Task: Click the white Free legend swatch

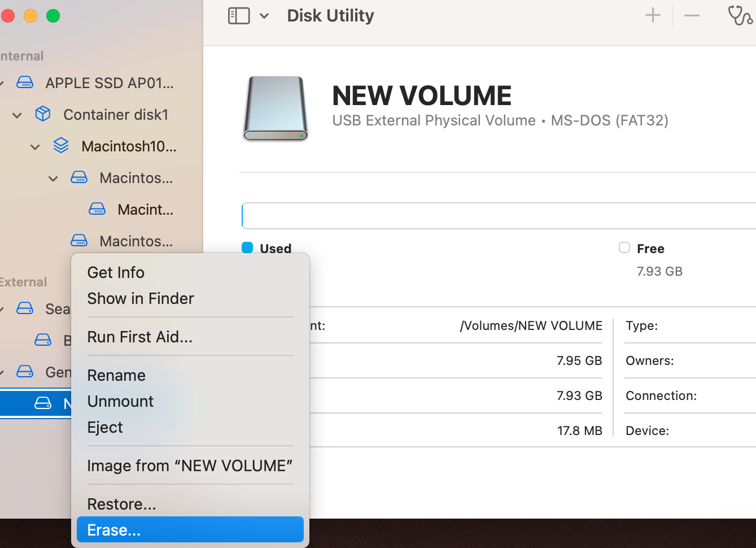Action: coord(624,247)
